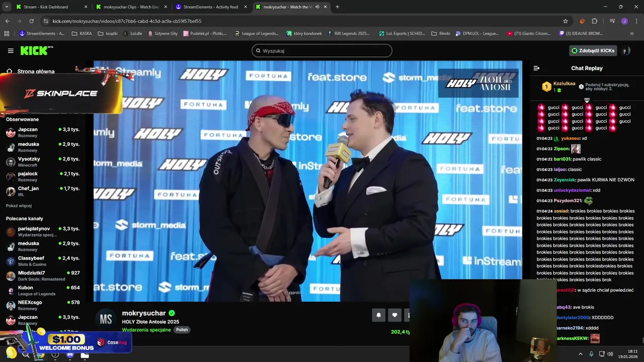
Task: Open Japczan channel under Obserwowane
Action: (43, 132)
